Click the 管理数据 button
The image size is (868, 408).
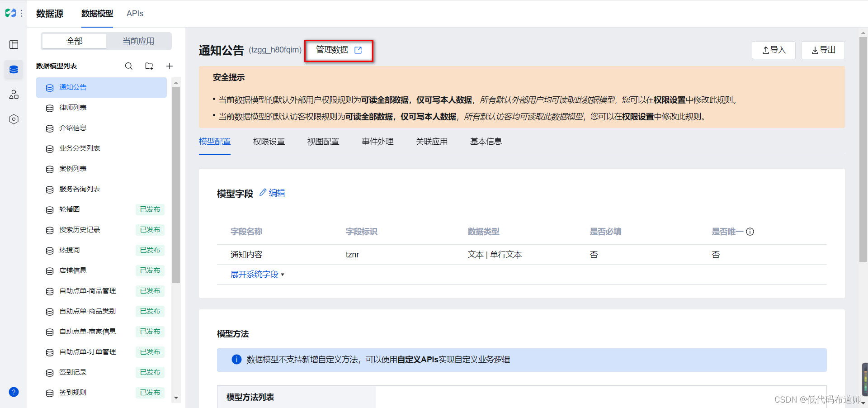tap(339, 50)
